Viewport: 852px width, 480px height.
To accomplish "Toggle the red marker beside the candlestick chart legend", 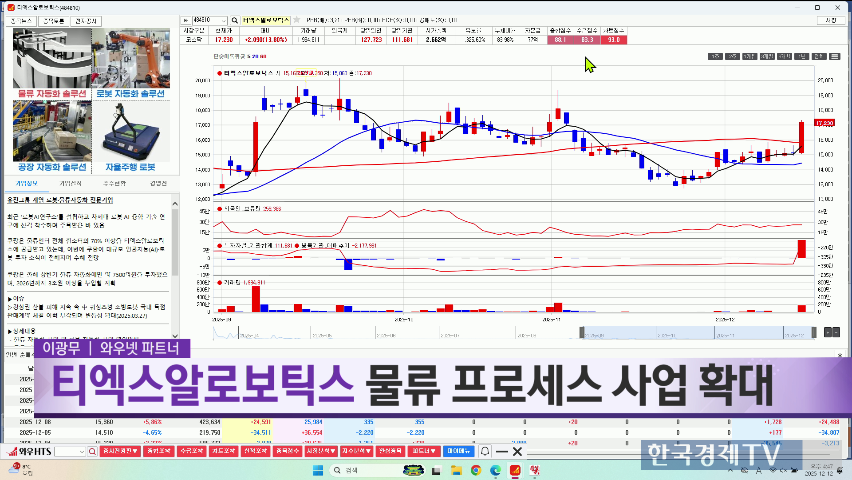I will click(219, 73).
